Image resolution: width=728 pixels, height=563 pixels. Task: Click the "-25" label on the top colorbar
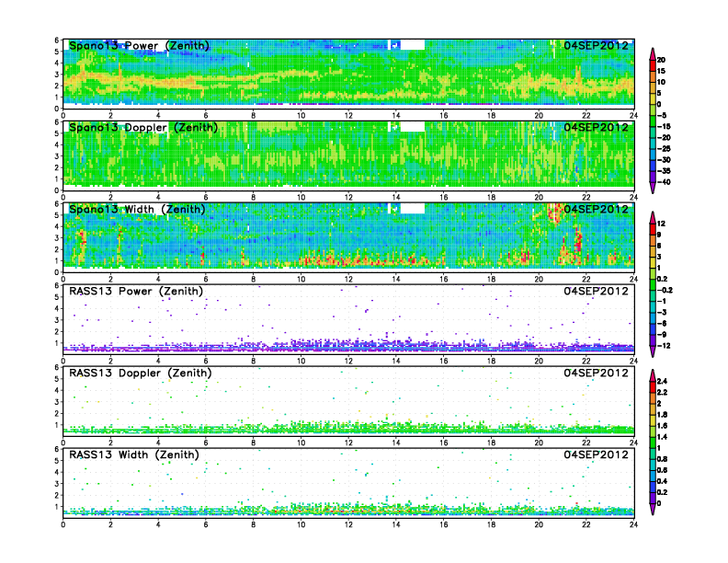point(664,149)
